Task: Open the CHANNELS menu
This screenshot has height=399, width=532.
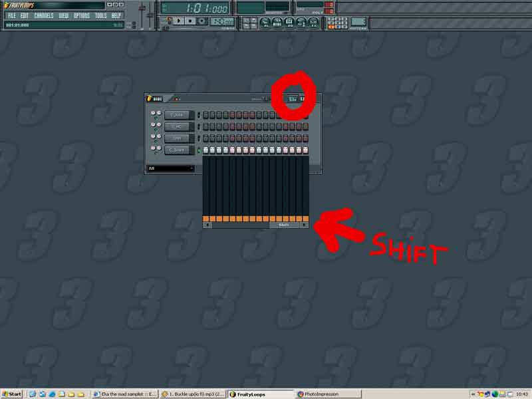Action: pos(44,15)
